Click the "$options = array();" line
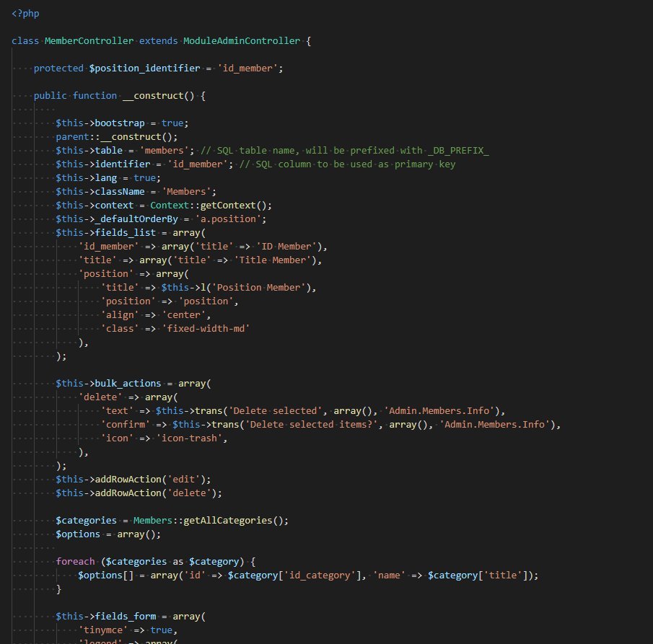Image resolution: width=653 pixels, height=644 pixels. pos(108,534)
